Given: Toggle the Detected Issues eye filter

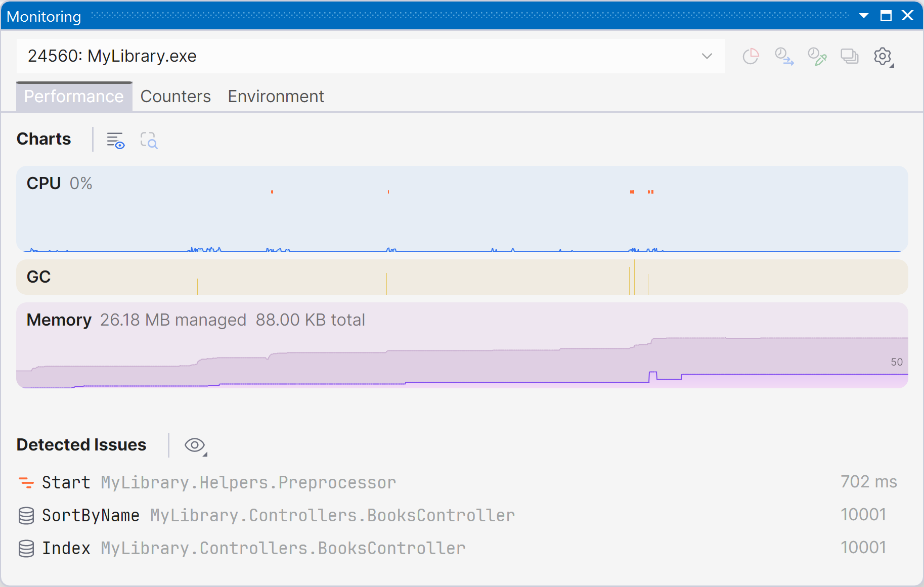Looking at the screenshot, I should [195, 445].
